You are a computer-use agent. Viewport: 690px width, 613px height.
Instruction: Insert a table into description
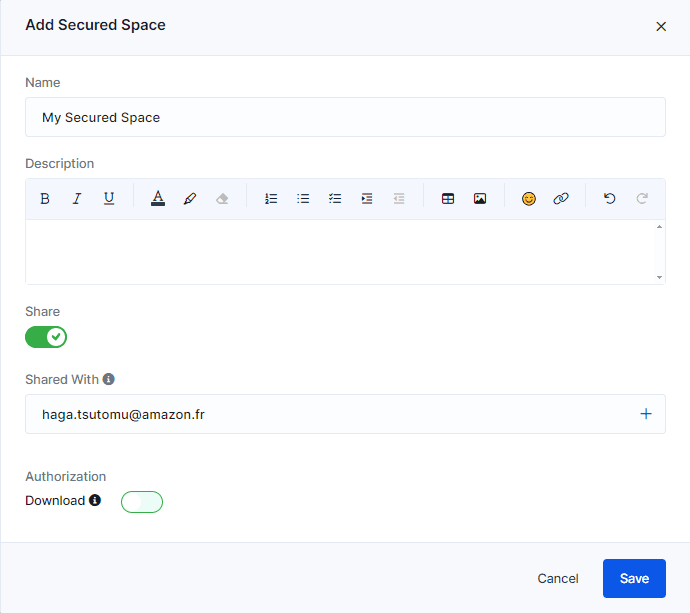pos(448,199)
